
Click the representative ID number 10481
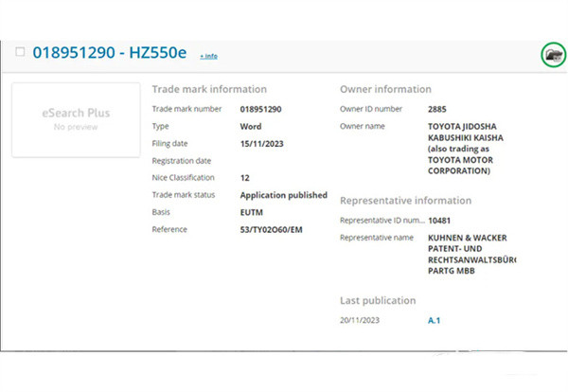tap(441, 220)
